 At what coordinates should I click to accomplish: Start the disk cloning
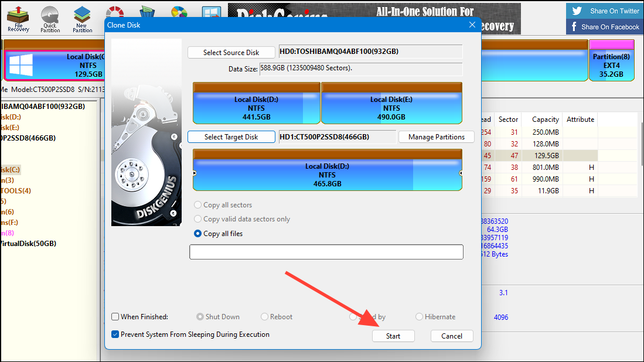393,336
